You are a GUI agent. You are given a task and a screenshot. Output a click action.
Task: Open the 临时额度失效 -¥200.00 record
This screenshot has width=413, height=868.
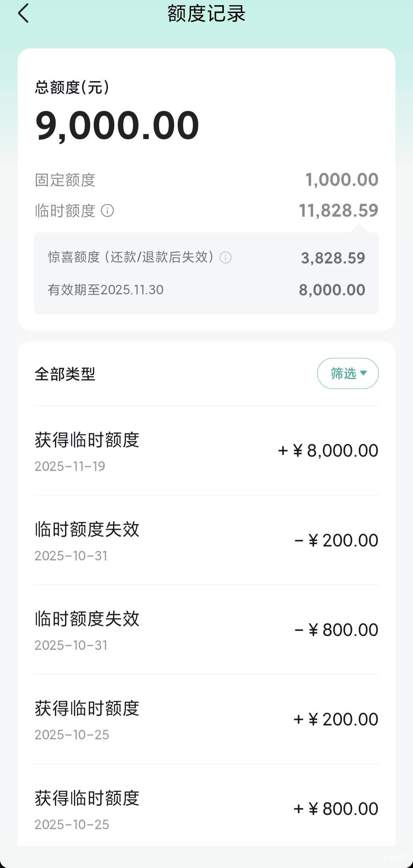[206, 540]
